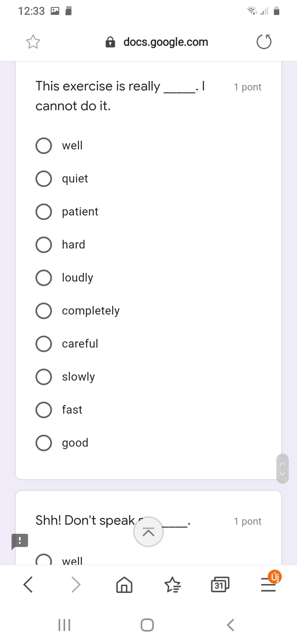Select the "hard" radio option
The width and height of the screenshot is (297, 644).
pyautogui.click(x=44, y=244)
